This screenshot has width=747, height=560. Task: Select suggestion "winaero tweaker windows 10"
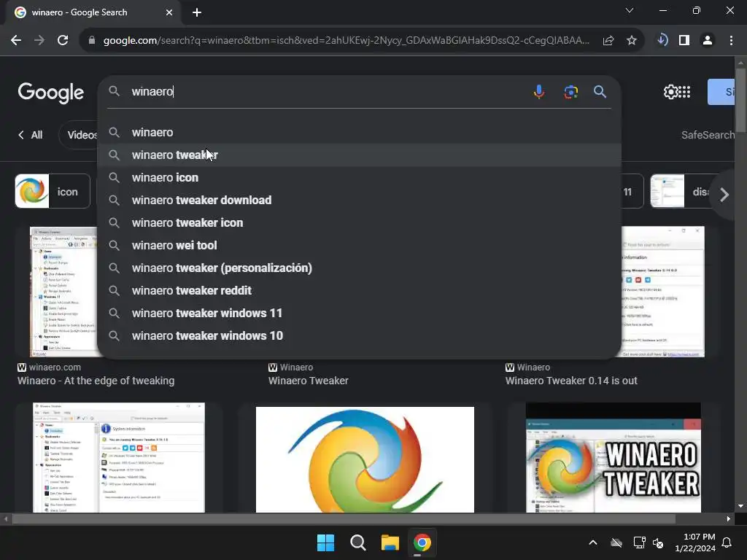coord(359,335)
